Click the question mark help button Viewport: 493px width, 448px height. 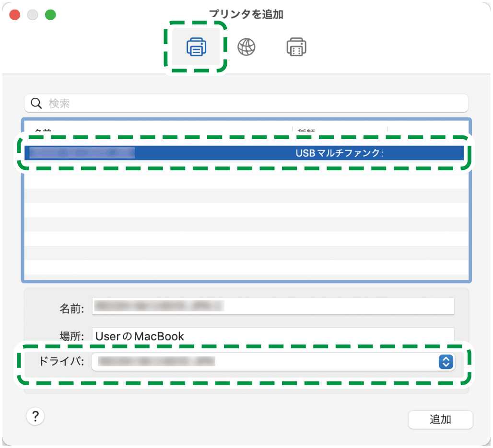pyautogui.click(x=35, y=416)
